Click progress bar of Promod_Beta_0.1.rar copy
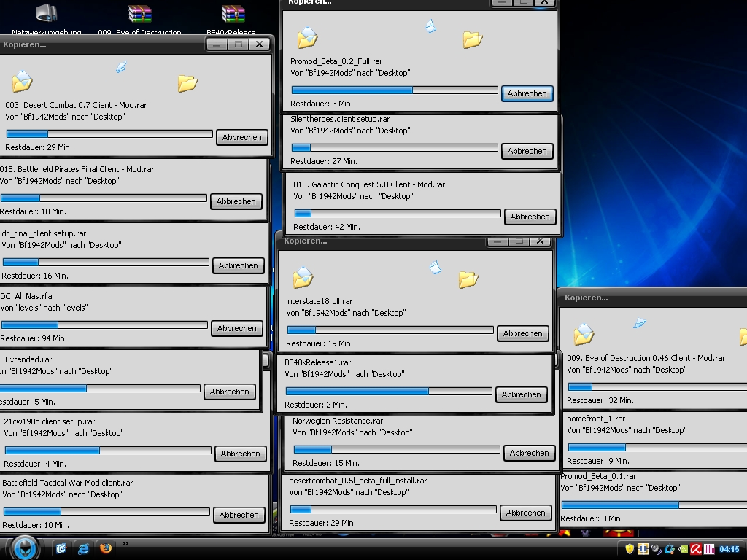The image size is (747, 560). tap(654, 505)
